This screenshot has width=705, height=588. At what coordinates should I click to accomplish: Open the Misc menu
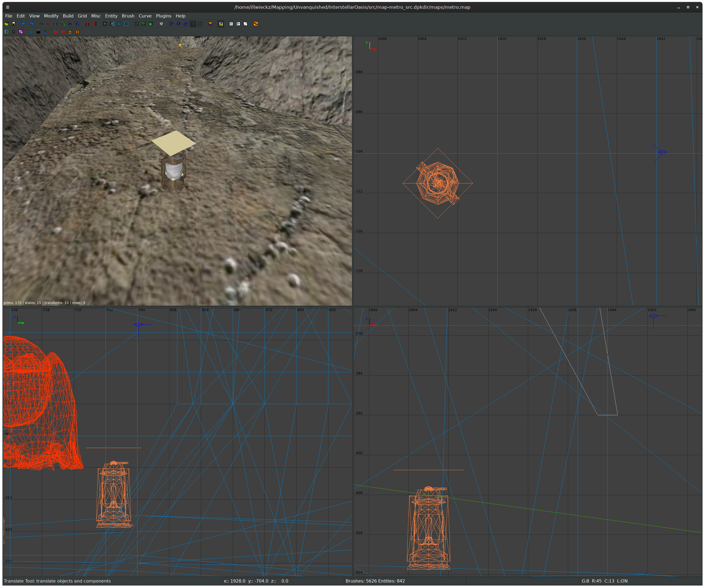[x=96, y=16]
